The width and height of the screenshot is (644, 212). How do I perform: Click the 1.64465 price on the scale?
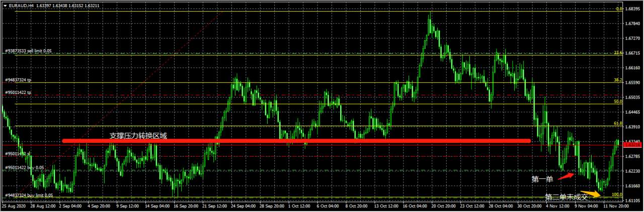633,112
